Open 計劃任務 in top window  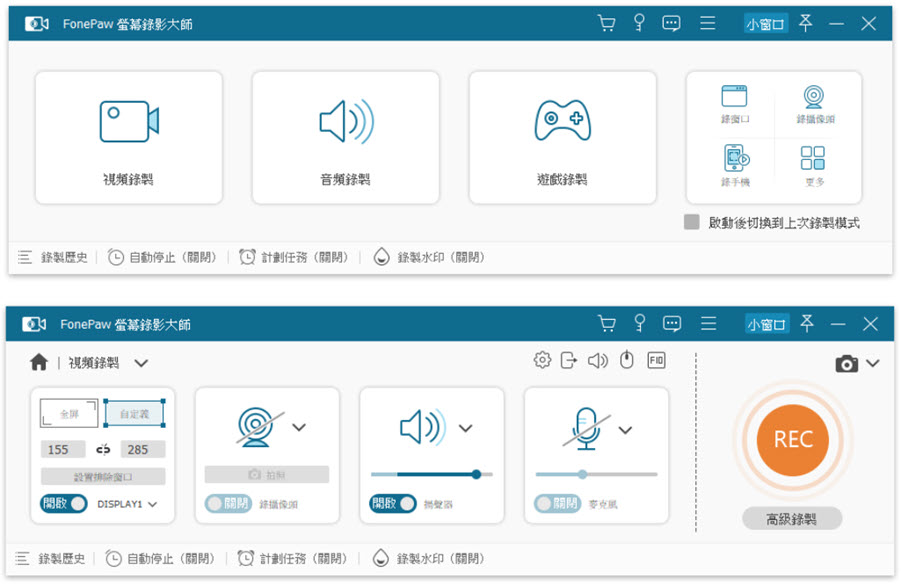tap(294, 257)
